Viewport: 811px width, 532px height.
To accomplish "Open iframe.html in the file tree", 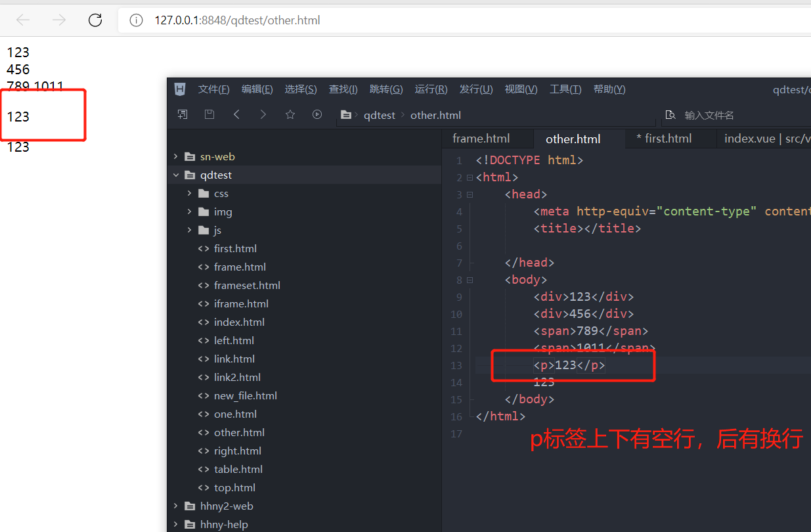I will [x=241, y=303].
